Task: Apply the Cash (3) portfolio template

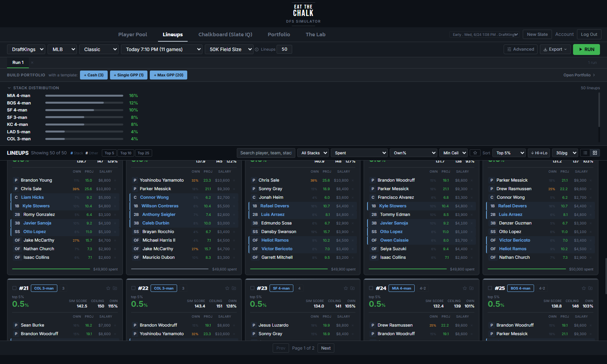Action: [x=94, y=75]
